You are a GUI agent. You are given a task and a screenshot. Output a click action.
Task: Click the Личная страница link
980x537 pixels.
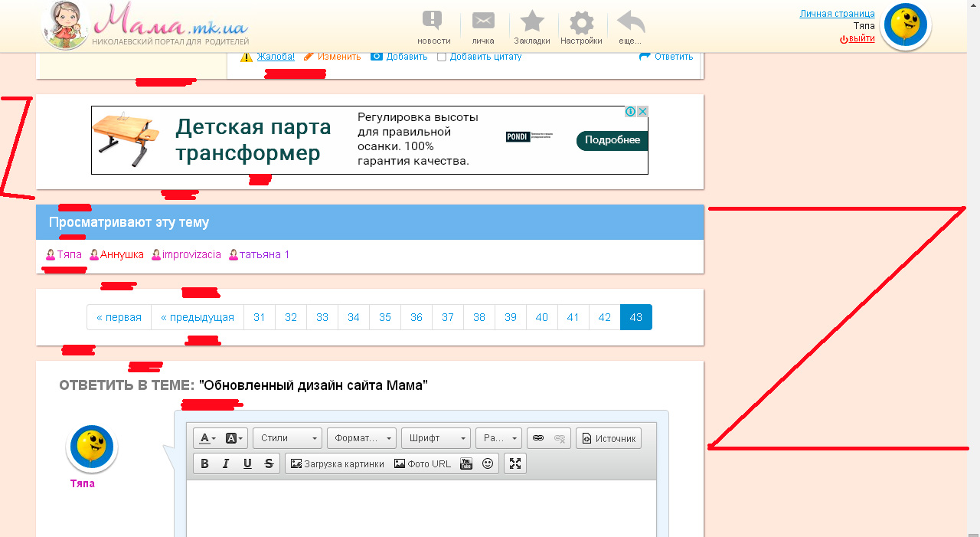[x=837, y=14]
